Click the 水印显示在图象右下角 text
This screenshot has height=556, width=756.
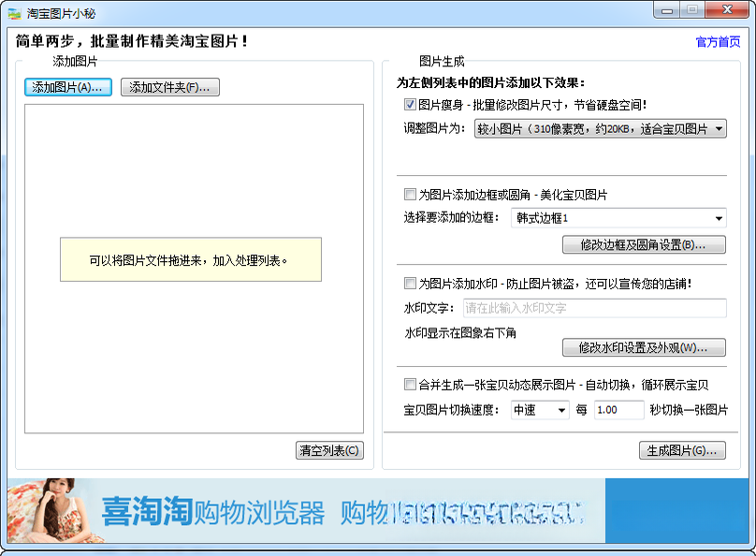pyautogui.click(x=460, y=332)
